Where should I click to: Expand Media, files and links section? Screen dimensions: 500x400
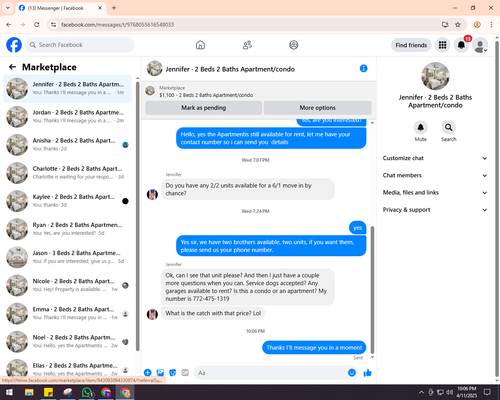[435, 193]
